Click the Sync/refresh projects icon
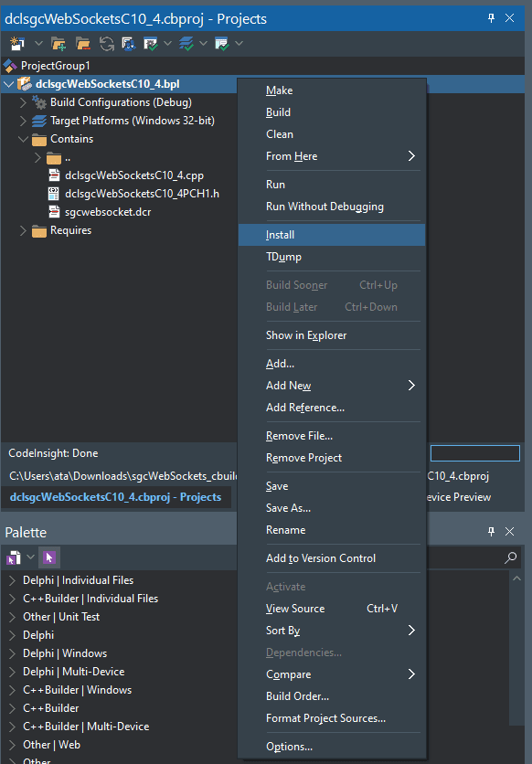The image size is (532, 764). point(106,44)
